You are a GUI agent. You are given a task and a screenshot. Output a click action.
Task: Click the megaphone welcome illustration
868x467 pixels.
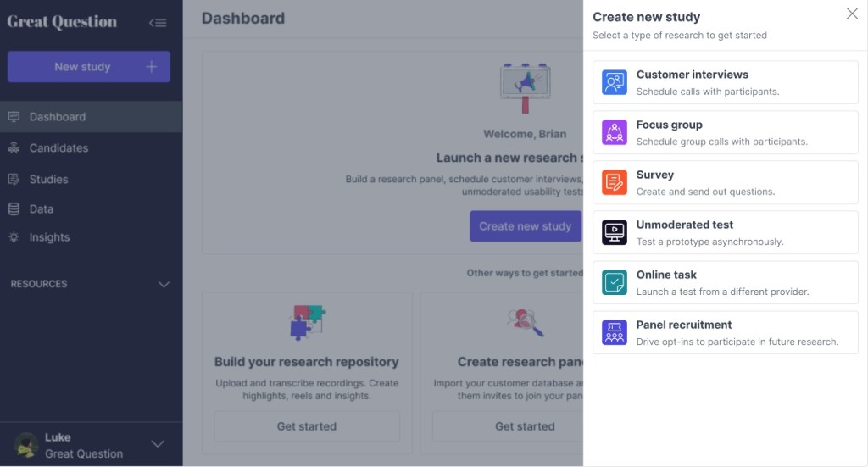(x=526, y=86)
